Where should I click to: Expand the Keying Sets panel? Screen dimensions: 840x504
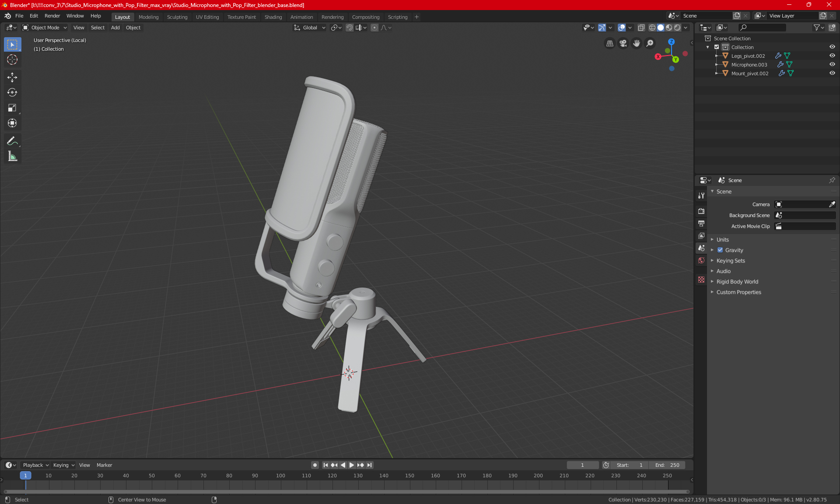[731, 260]
